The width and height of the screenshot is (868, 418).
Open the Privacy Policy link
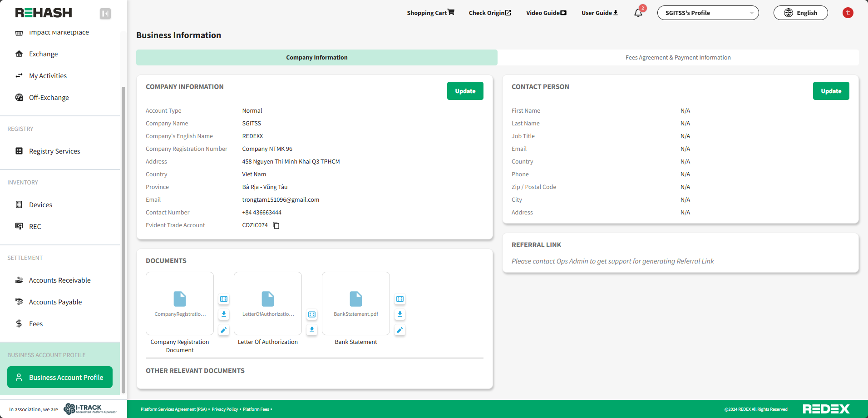pos(225,409)
